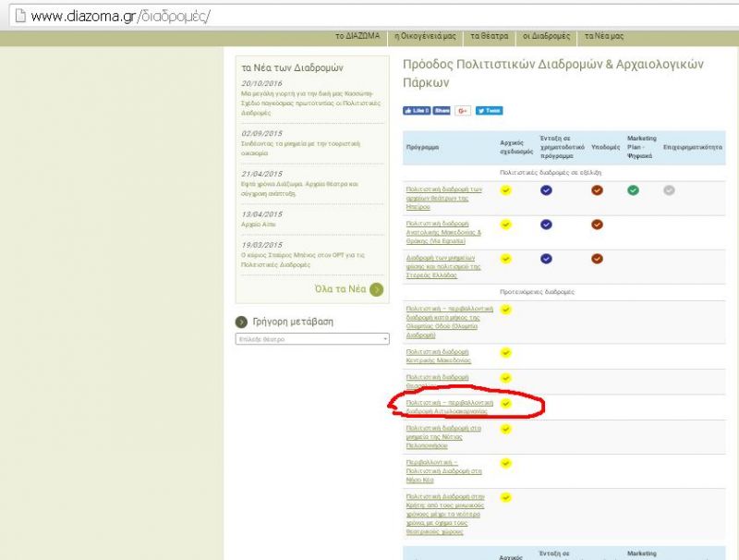739x560 pixels.
Task: Click the Twitter Tweet button
Action: pyautogui.click(x=489, y=111)
